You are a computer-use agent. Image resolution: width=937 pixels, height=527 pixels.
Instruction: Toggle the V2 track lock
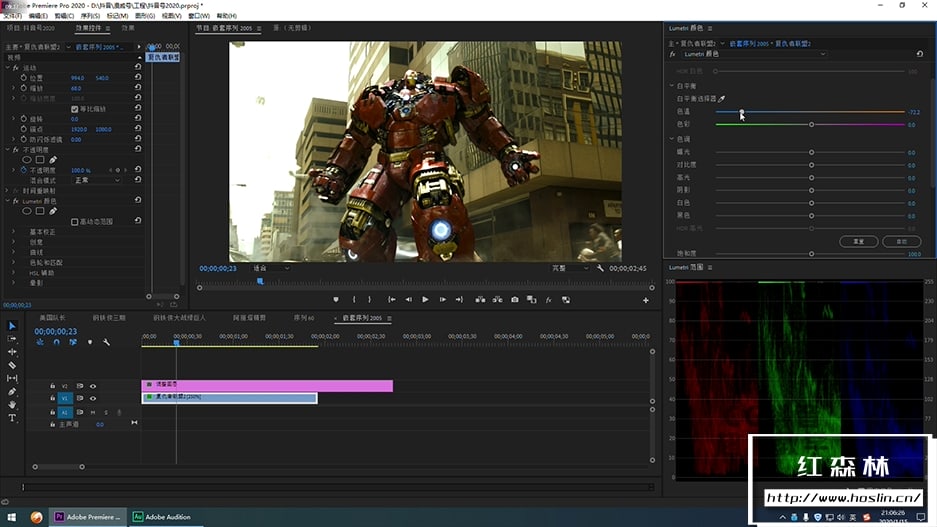[53, 386]
